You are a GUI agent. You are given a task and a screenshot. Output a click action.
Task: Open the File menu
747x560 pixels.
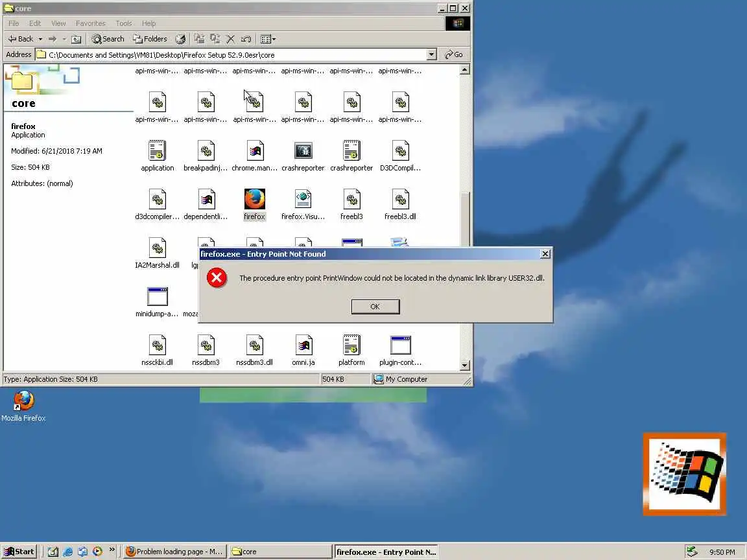click(x=14, y=23)
